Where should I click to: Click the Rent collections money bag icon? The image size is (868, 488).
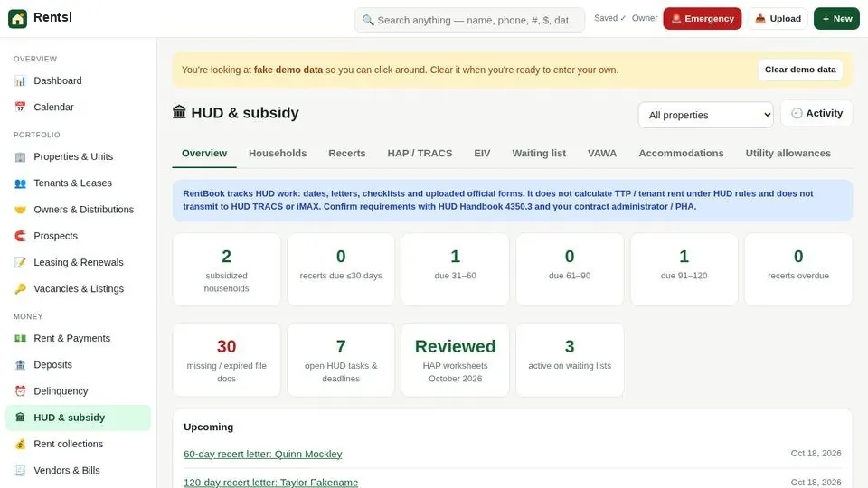point(20,444)
